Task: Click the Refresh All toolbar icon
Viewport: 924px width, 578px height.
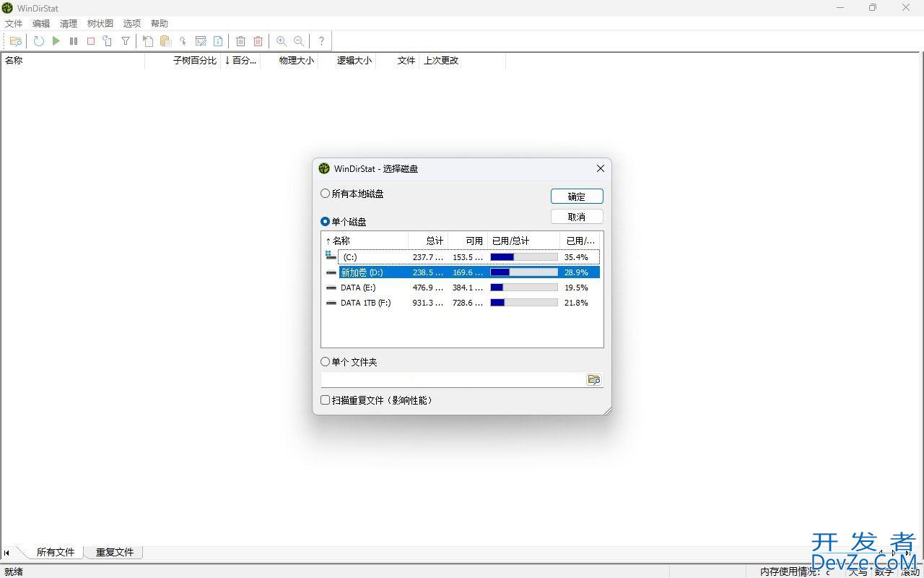Action: click(39, 41)
